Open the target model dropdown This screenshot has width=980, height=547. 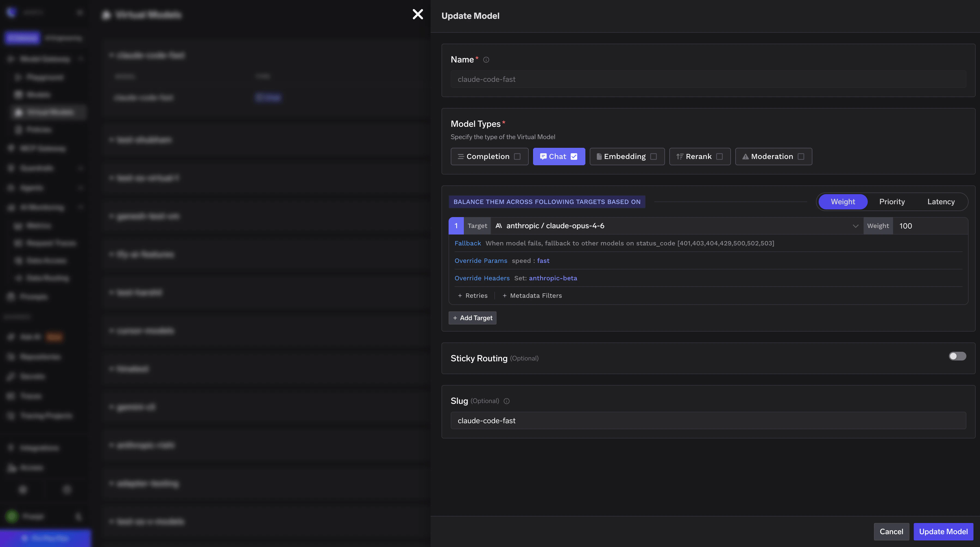[855, 226]
